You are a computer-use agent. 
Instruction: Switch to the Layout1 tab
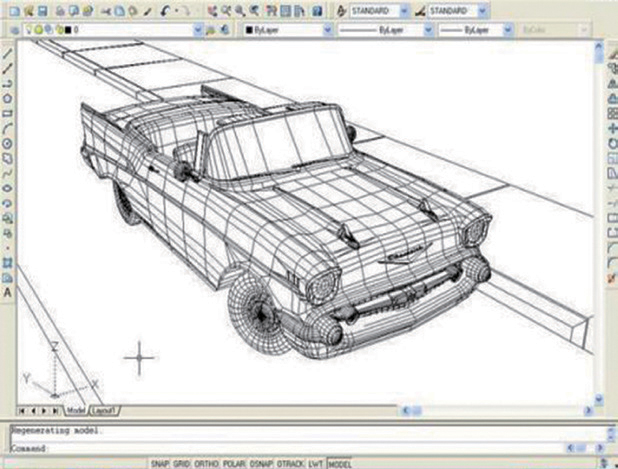[x=104, y=410]
